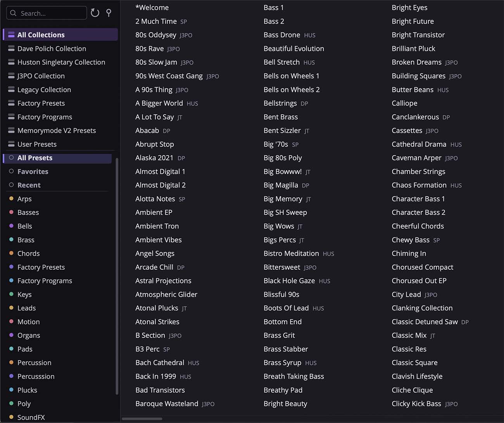
Task: Filter by the Factory Programs category tag
Action: (45, 280)
